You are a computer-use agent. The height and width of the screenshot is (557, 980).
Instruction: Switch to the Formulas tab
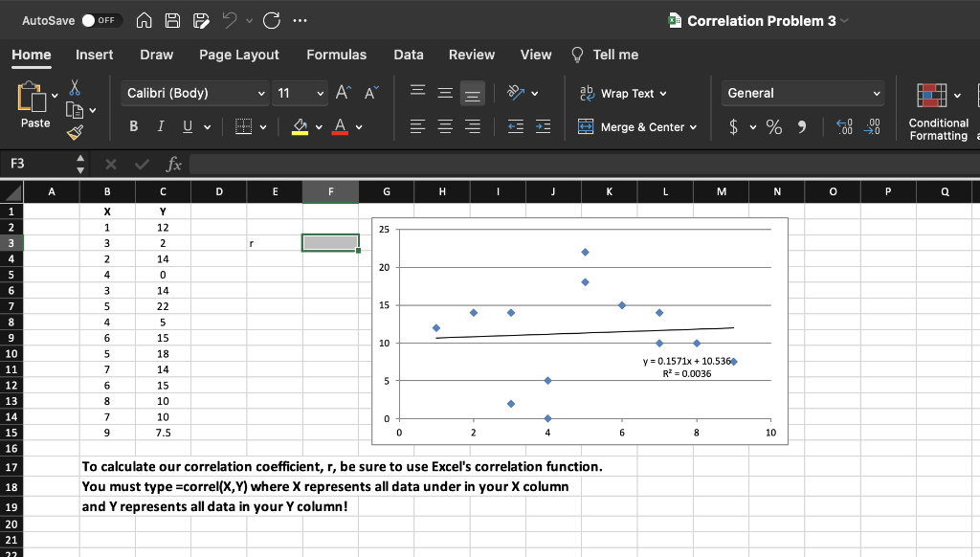tap(336, 55)
